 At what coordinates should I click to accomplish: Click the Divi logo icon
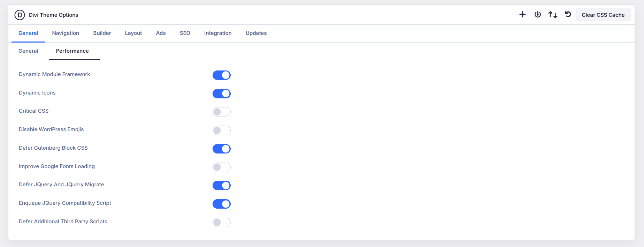tap(20, 15)
